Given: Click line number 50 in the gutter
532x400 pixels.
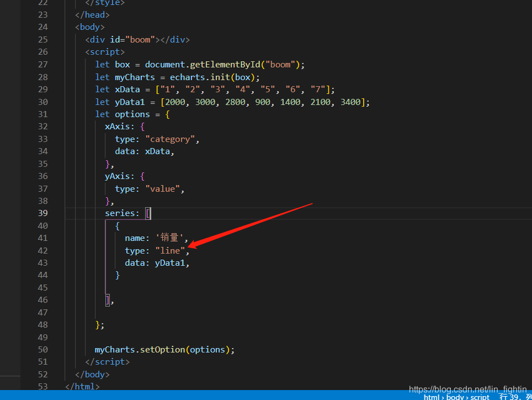Looking at the screenshot, I should (42, 350).
